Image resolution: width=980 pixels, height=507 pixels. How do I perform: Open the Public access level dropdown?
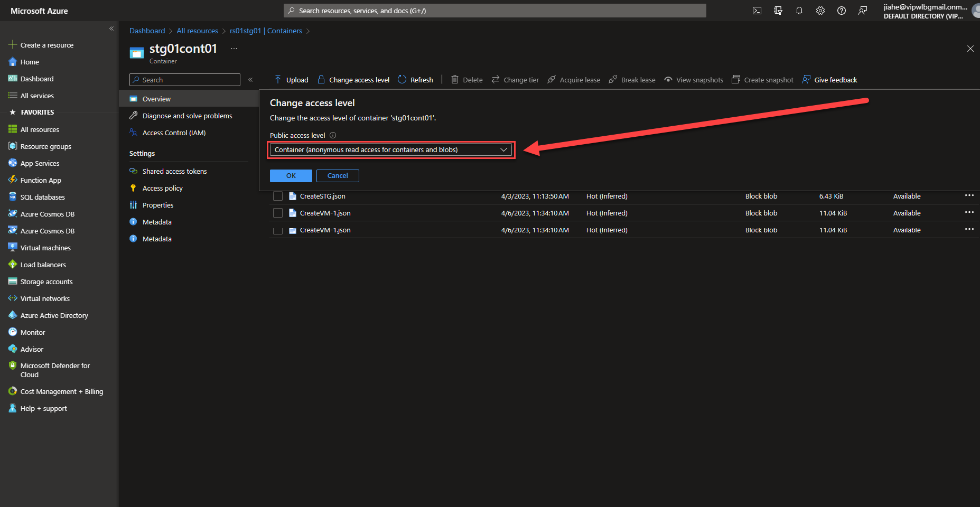click(x=391, y=150)
